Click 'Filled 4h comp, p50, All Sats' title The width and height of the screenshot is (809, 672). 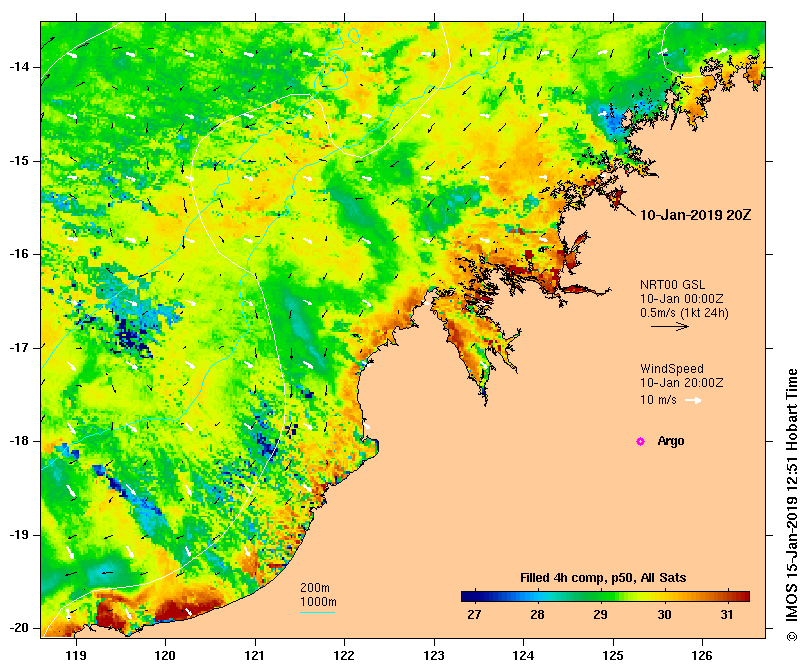(603, 578)
